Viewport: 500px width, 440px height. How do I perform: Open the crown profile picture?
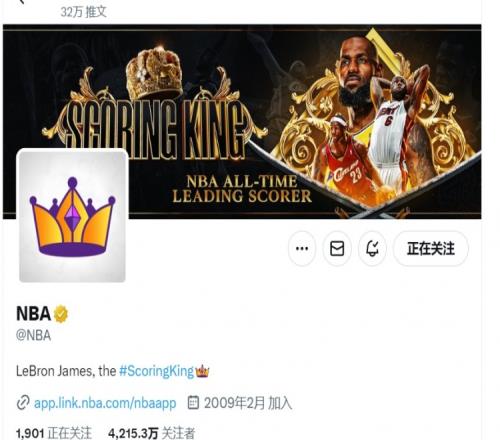tap(72, 216)
